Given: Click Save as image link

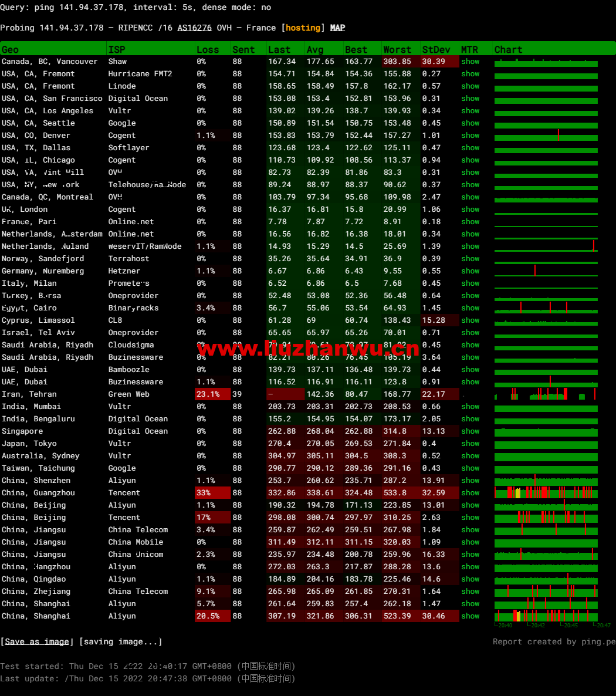Looking at the screenshot, I should pos(37,641).
